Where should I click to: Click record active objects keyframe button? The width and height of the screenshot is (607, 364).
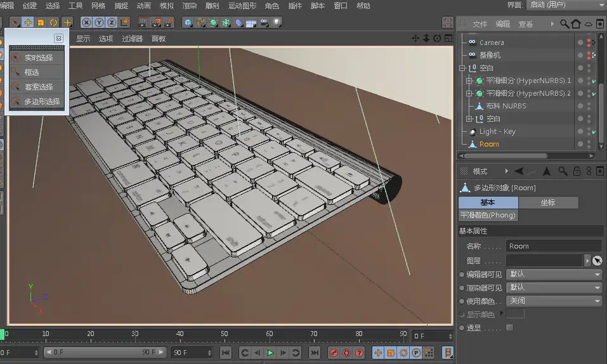click(334, 353)
